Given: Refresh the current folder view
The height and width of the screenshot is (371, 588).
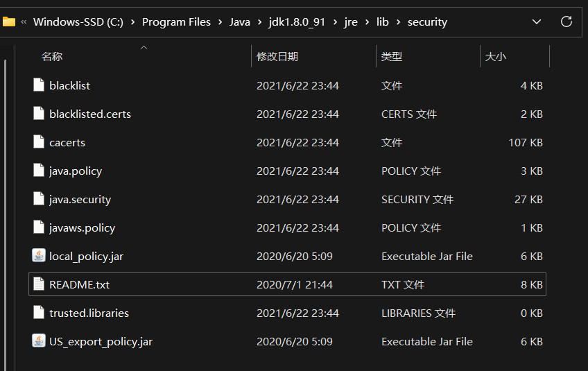Looking at the screenshot, I should click(x=566, y=21).
